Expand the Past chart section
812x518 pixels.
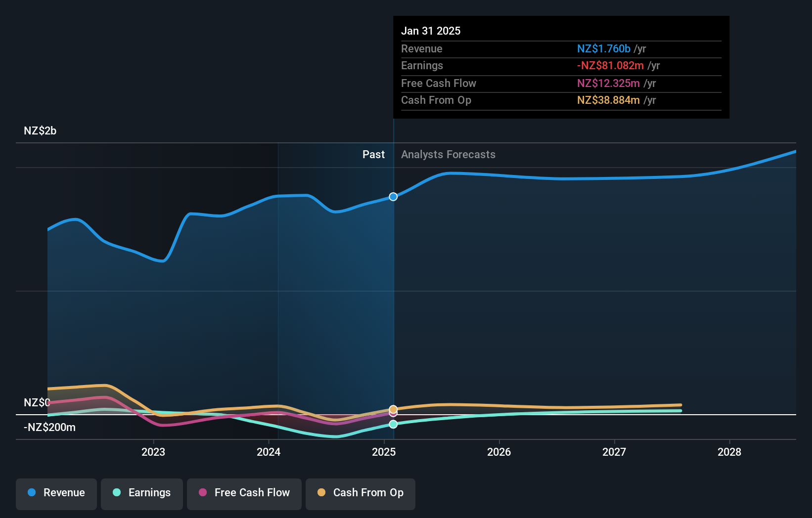(x=373, y=154)
